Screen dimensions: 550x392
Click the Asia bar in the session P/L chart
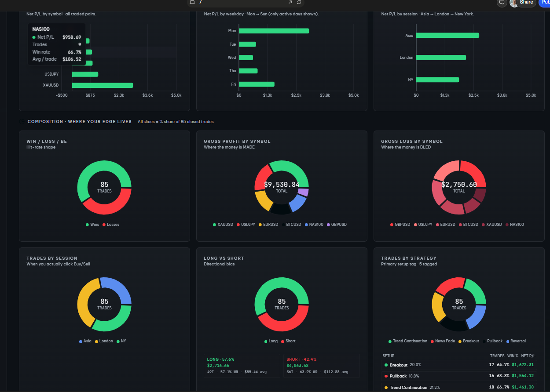(447, 35)
